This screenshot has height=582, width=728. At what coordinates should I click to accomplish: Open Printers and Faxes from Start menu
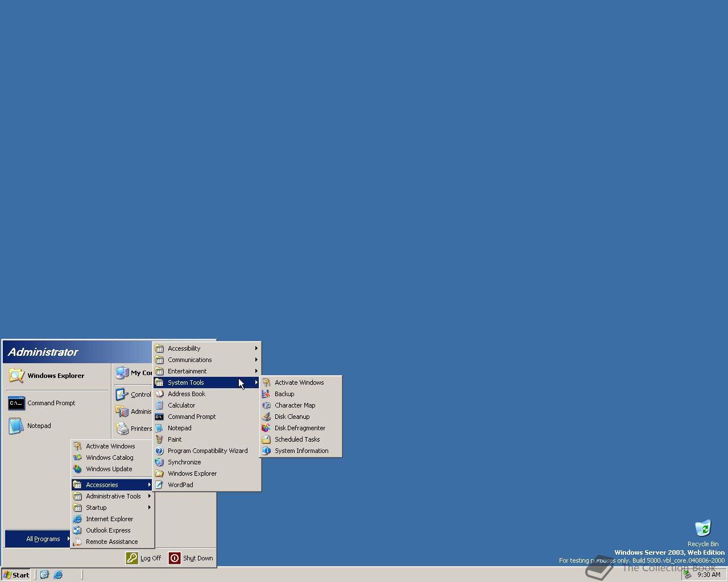(134, 429)
